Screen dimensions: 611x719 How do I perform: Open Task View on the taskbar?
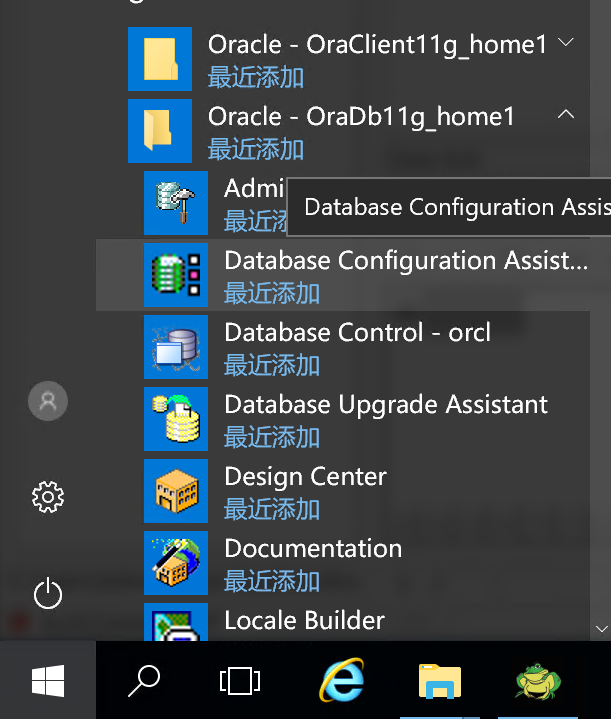tap(240, 681)
